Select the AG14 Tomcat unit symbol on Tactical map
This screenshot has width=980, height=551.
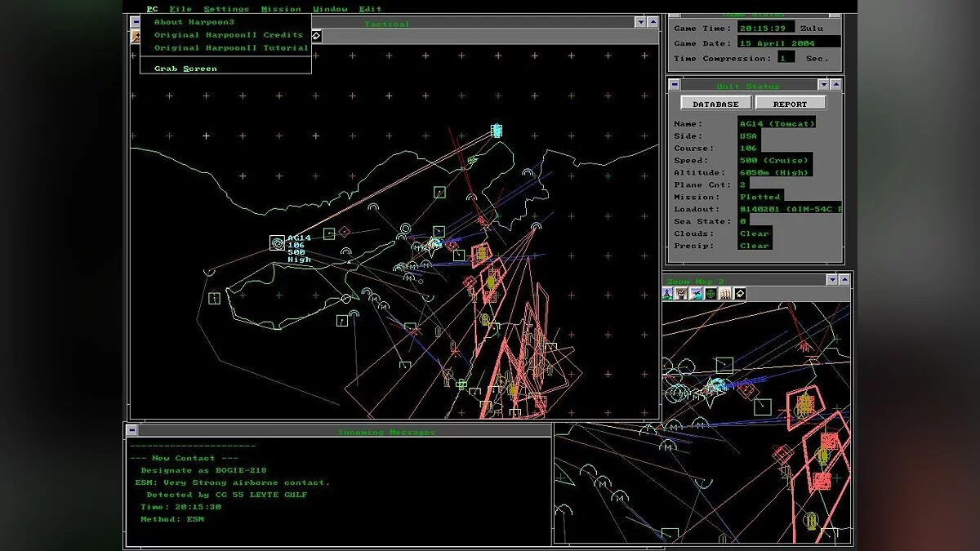278,242
